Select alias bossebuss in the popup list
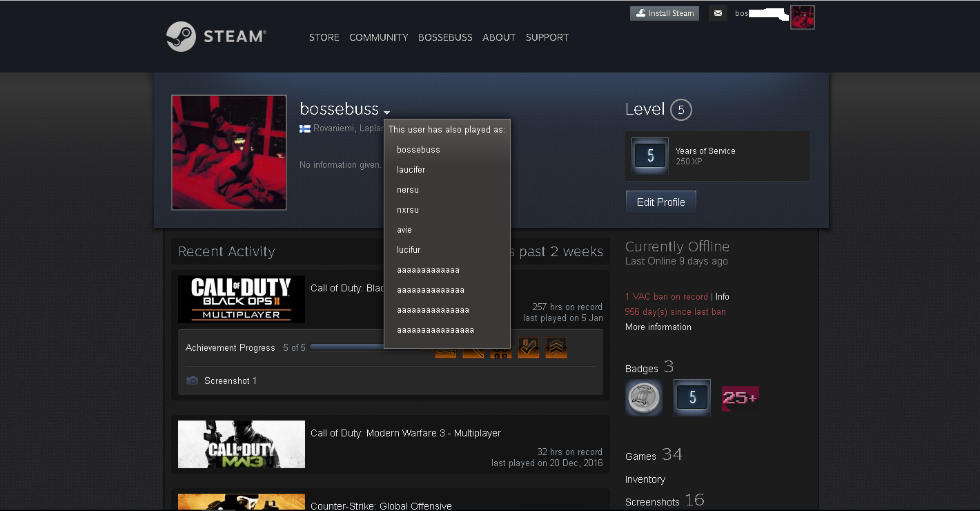This screenshot has width=980, height=511. (x=418, y=150)
